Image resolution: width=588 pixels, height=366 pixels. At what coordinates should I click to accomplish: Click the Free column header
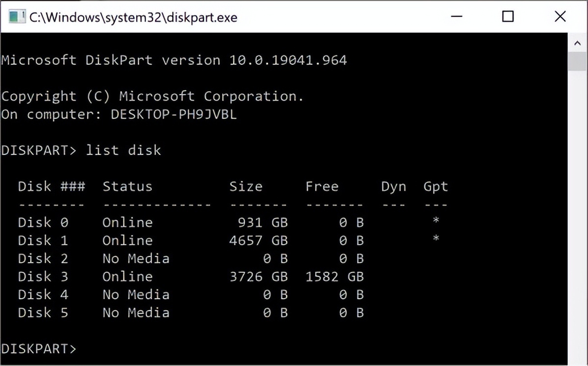322,186
